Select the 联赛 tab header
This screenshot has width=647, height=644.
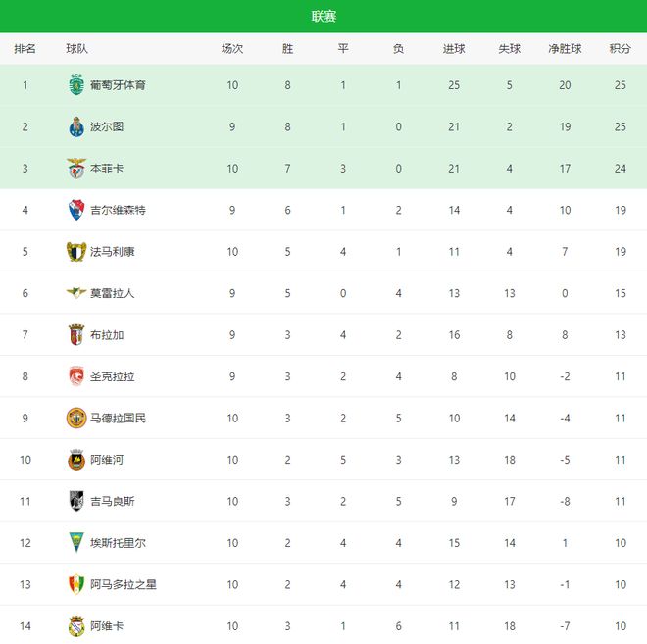tap(323, 16)
